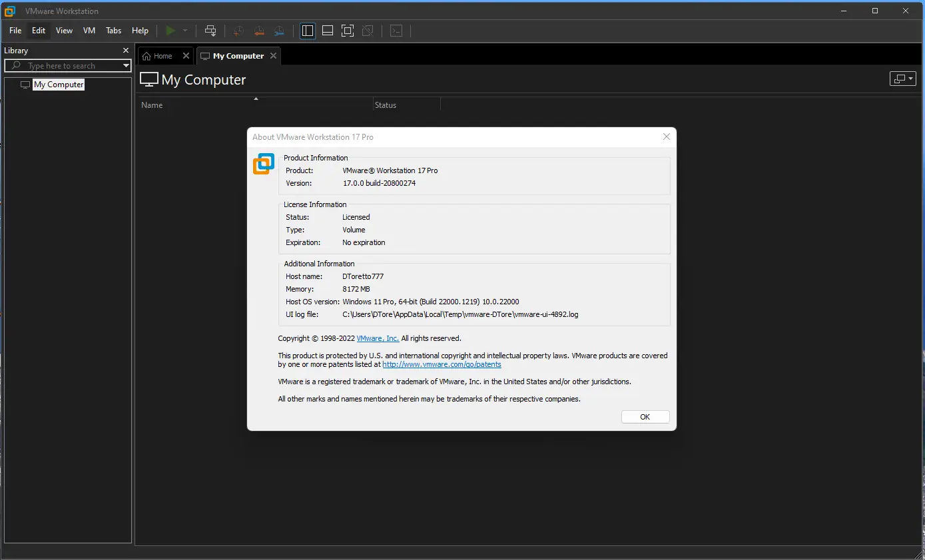Click the green Power On button
925x560 pixels.
[x=171, y=30]
